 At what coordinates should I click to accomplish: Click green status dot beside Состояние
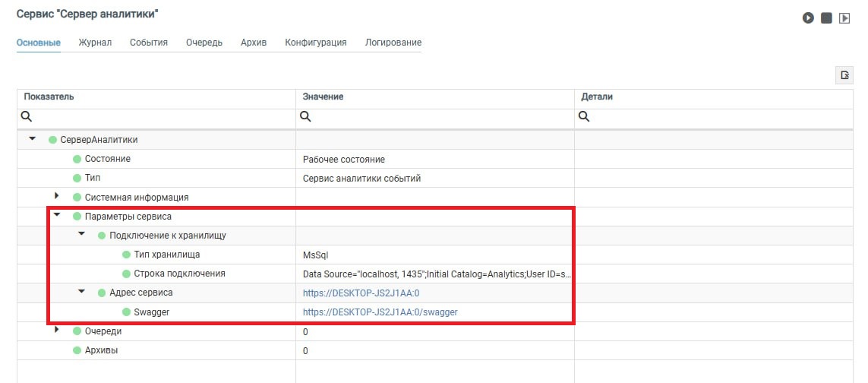[77, 159]
